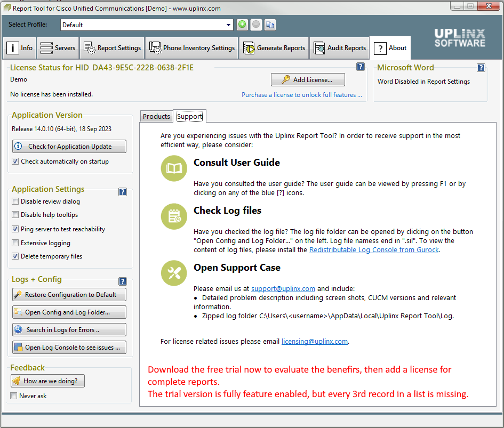The image size is (504, 428).
Task: Select the About tab
Action: (x=390, y=48)
